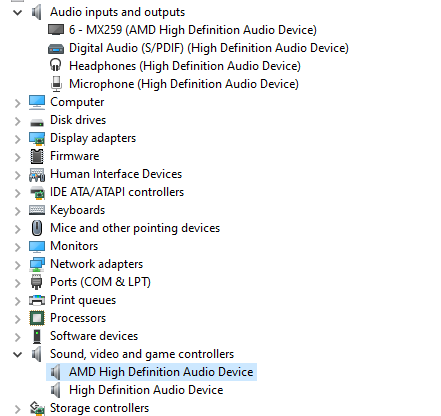Expand the Network adapters chevron

click(18, 265)
